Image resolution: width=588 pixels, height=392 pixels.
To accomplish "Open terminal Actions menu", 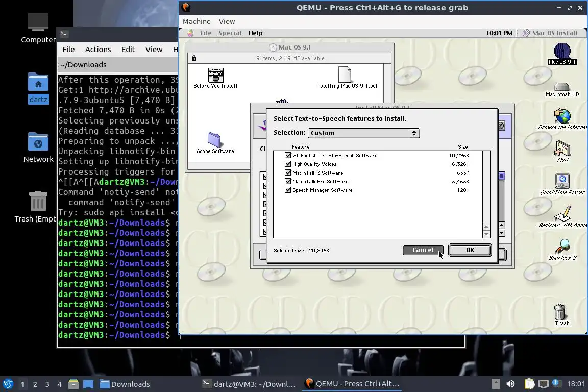I will coord(98,50).
